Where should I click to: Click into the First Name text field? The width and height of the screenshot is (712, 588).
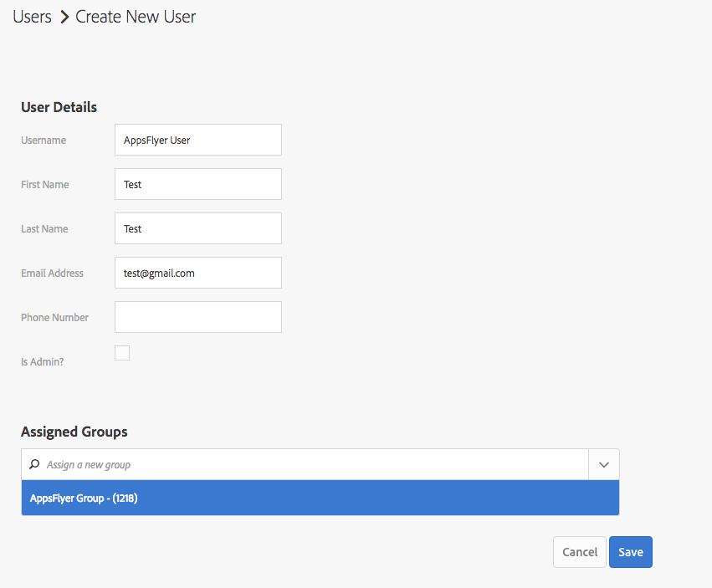click(x=197, y=184)
